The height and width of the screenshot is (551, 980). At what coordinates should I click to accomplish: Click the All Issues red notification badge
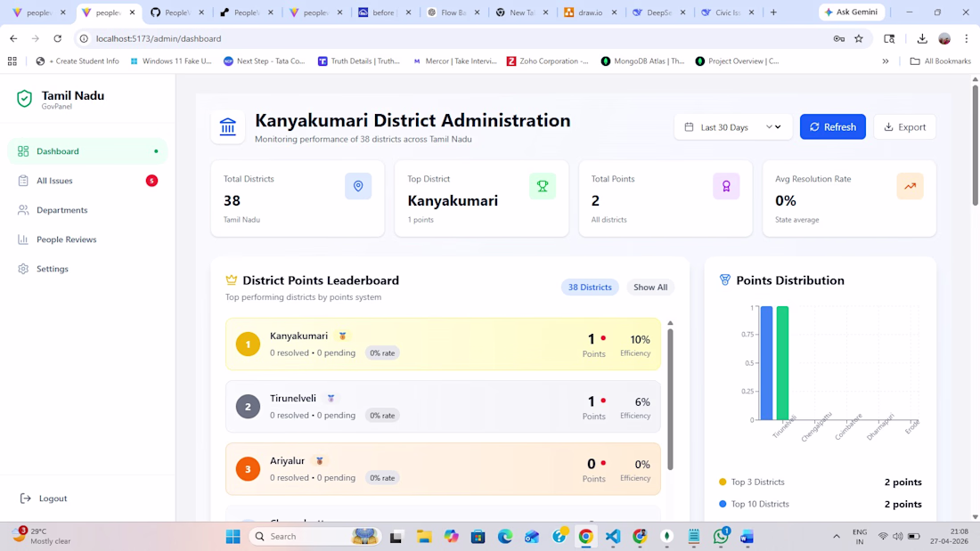pyautogui.click(x=151, y=181)
